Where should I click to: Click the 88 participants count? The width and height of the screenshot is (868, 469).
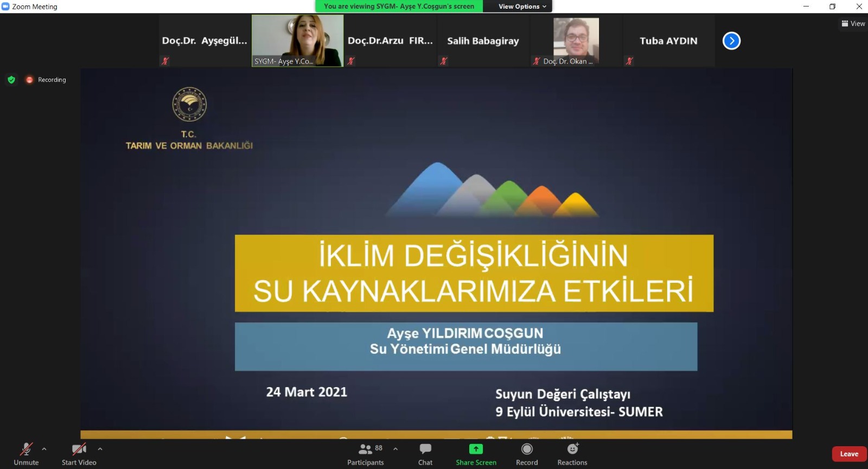(x=379, y=448)
